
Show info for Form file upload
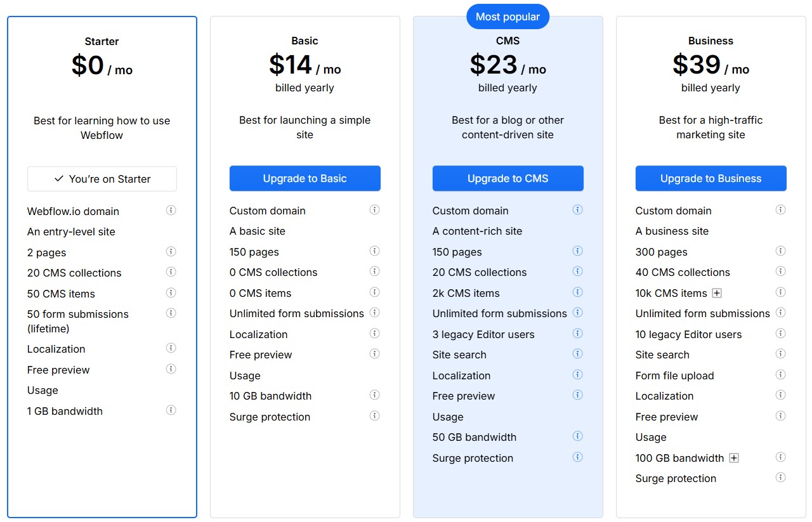point(780,374)
